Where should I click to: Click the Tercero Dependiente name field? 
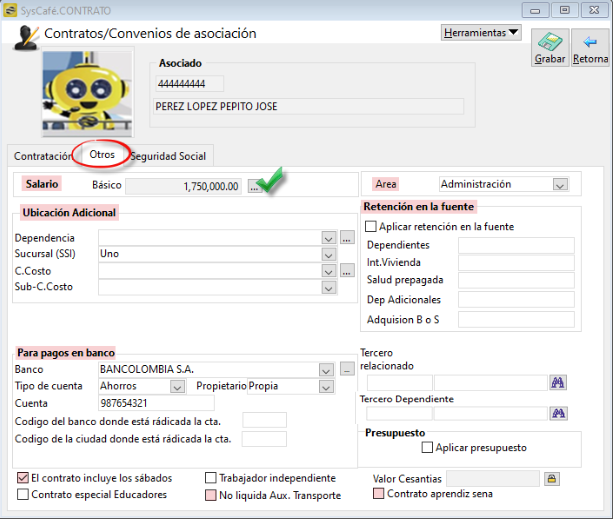click(x=491, y=413)
